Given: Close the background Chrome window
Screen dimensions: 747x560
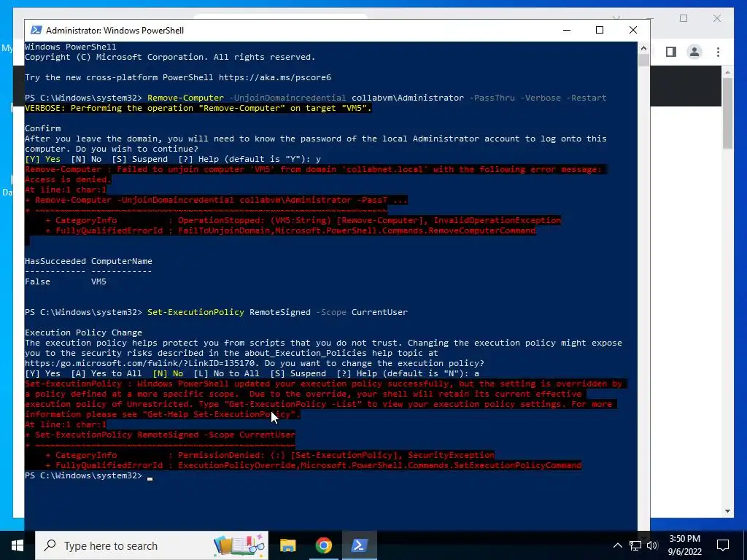Looking at the screenshot, I should (717, 18).
